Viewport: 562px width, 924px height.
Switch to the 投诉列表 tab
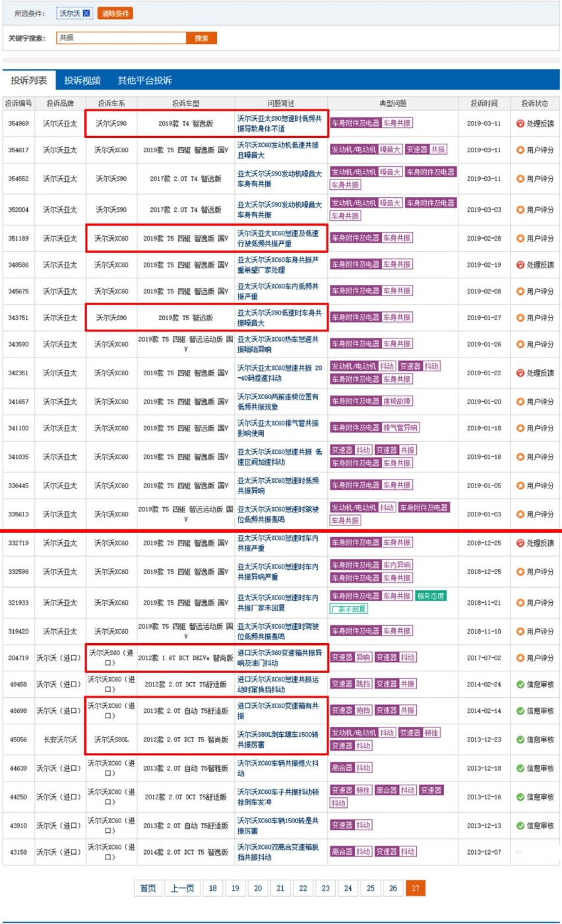pos(29,80)
